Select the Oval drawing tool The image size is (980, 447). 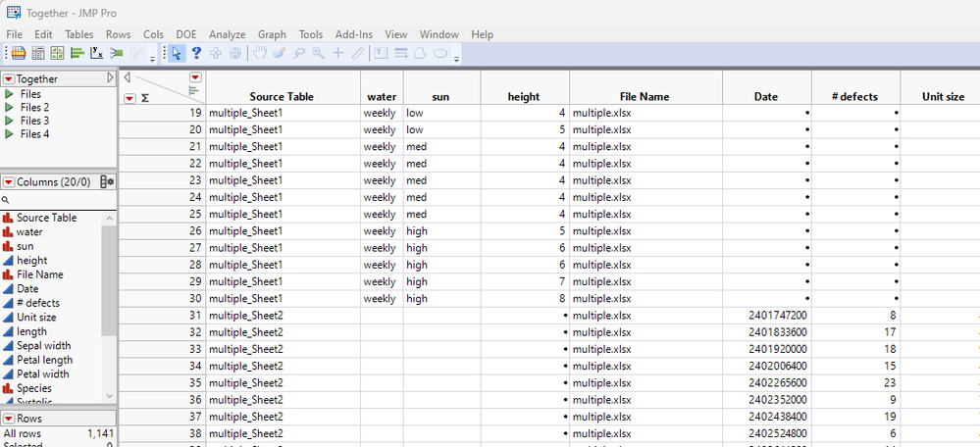tap(440, 54)
